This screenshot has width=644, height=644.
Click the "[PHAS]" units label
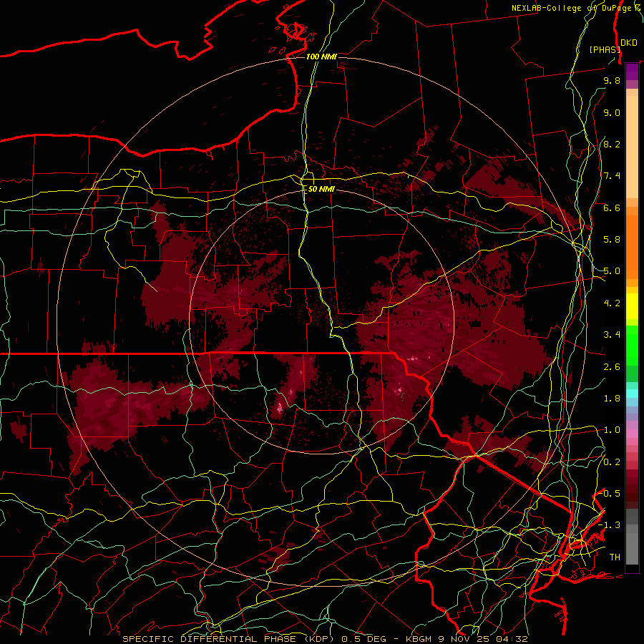(605, 49)
